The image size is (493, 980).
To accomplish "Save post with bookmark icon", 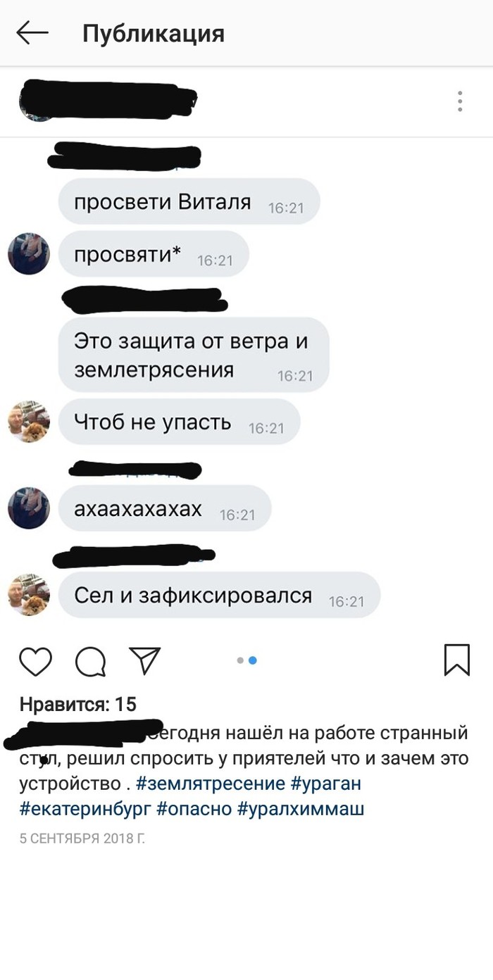I will coord(457,660).
